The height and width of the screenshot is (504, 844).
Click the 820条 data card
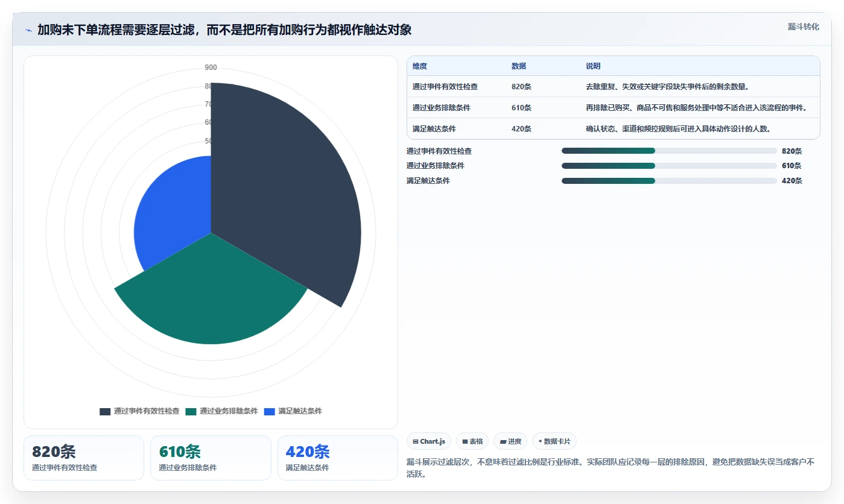pos(84,458)
